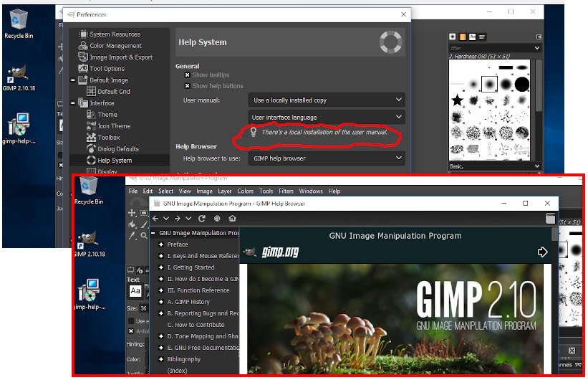
Task: Collapse the Default Image tree node
Action: click(73, 80)
